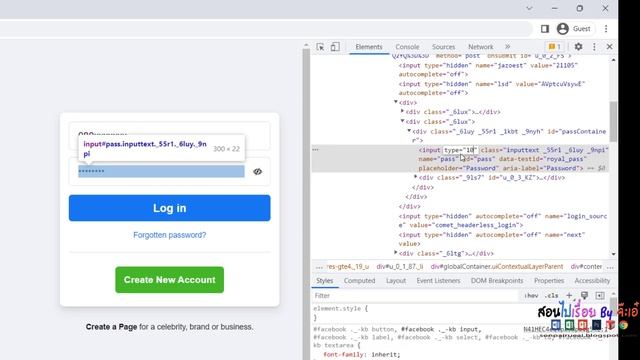Add a new style rule

click(x=569, y=295)
